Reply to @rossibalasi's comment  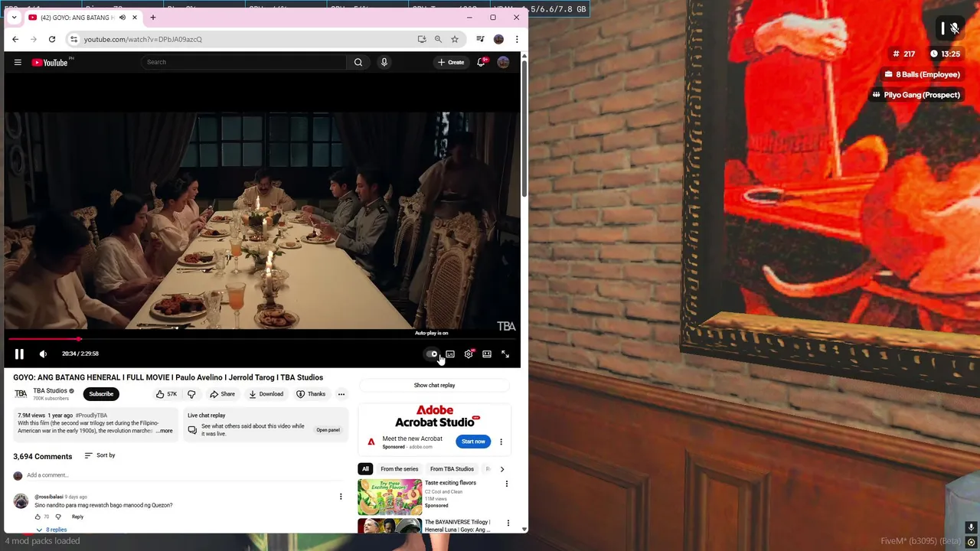click(77, 517)
